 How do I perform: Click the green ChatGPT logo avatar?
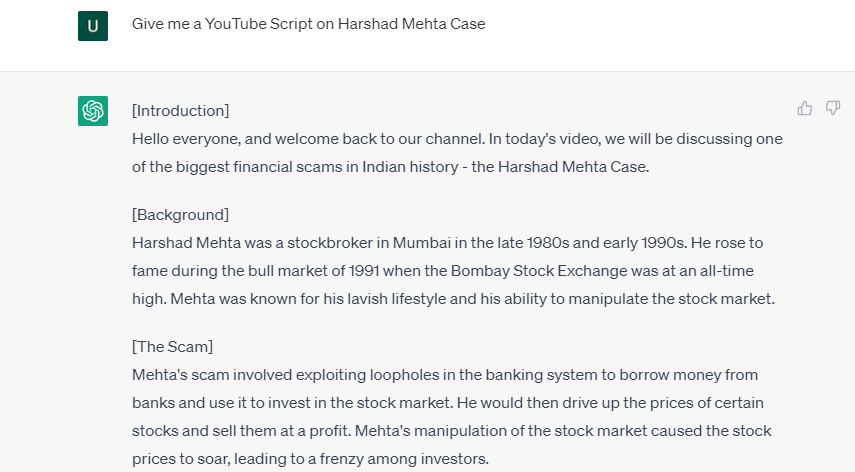[93, 111]
